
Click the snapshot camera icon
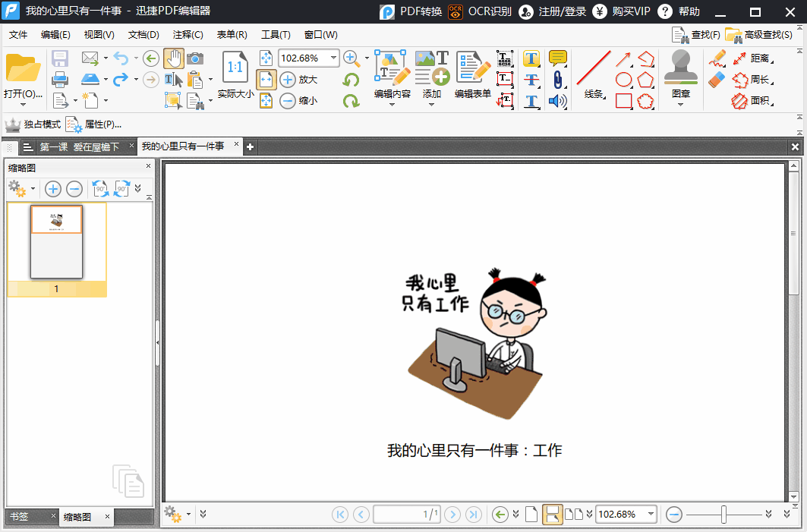pyautogui.click(x=195, y=58)
